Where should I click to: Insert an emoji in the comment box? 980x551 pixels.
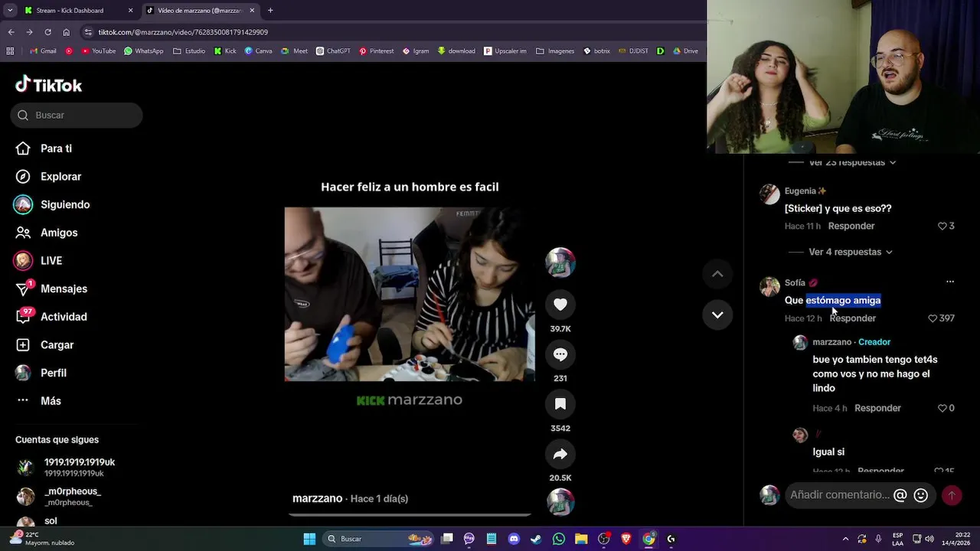pyautogui.click(x=921, y=495)
